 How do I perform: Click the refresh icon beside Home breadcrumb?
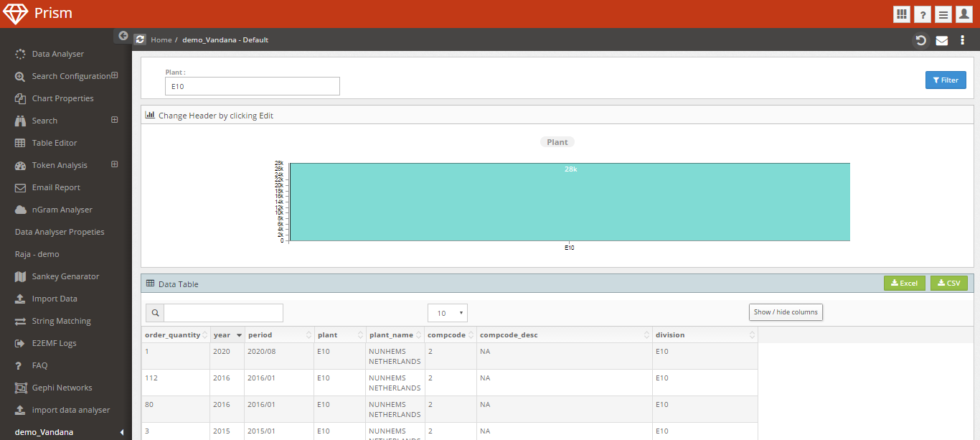pyautogui.click(x=140, y=39)
